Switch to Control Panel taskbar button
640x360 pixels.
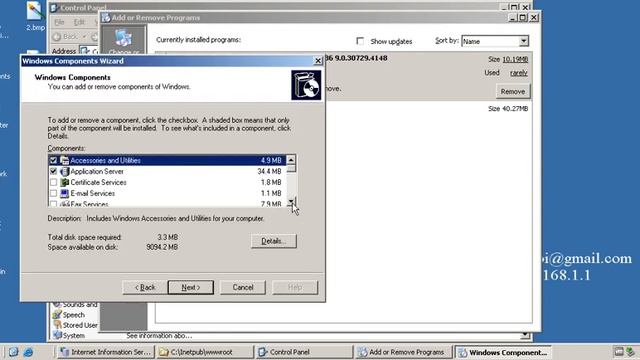tap(304, 352)
